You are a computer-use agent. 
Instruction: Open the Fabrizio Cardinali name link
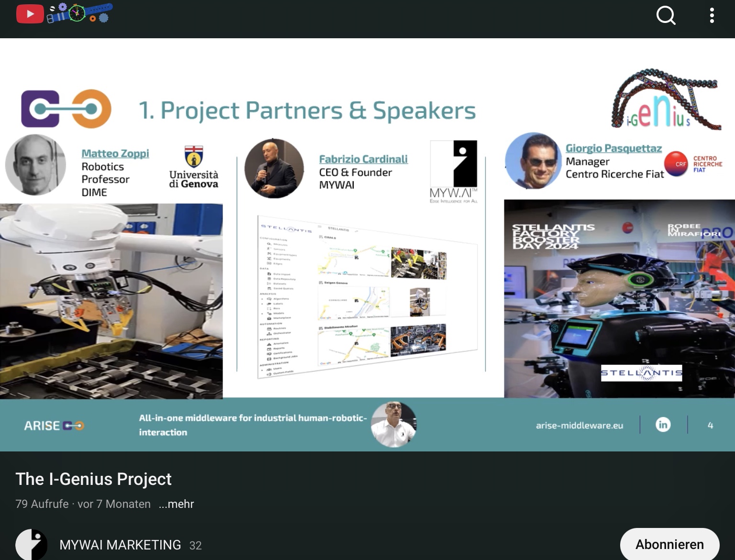(x=363, y=159)
